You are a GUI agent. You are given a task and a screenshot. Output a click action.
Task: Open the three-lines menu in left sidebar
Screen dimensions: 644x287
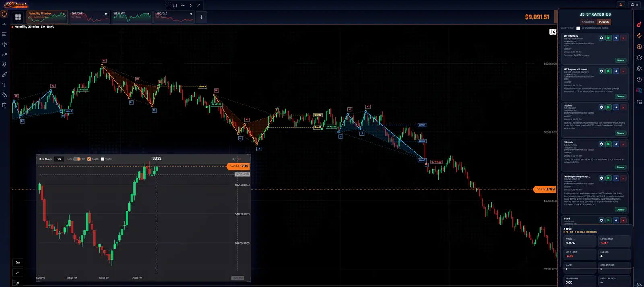4,34
